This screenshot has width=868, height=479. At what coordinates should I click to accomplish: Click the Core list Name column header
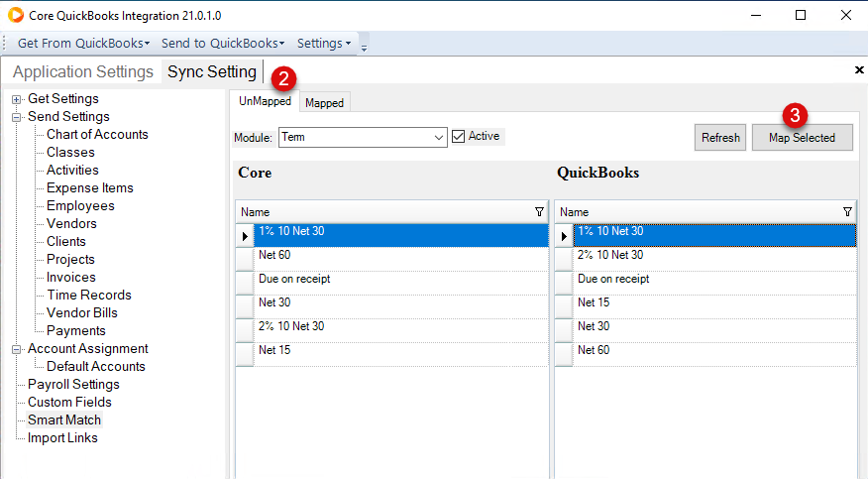pos(391,212)
